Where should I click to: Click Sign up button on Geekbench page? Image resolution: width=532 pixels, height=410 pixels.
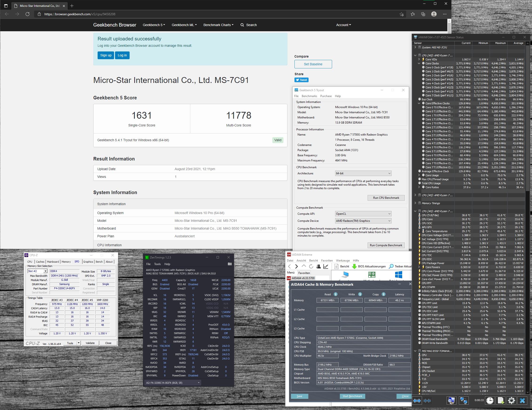[106, 55]
